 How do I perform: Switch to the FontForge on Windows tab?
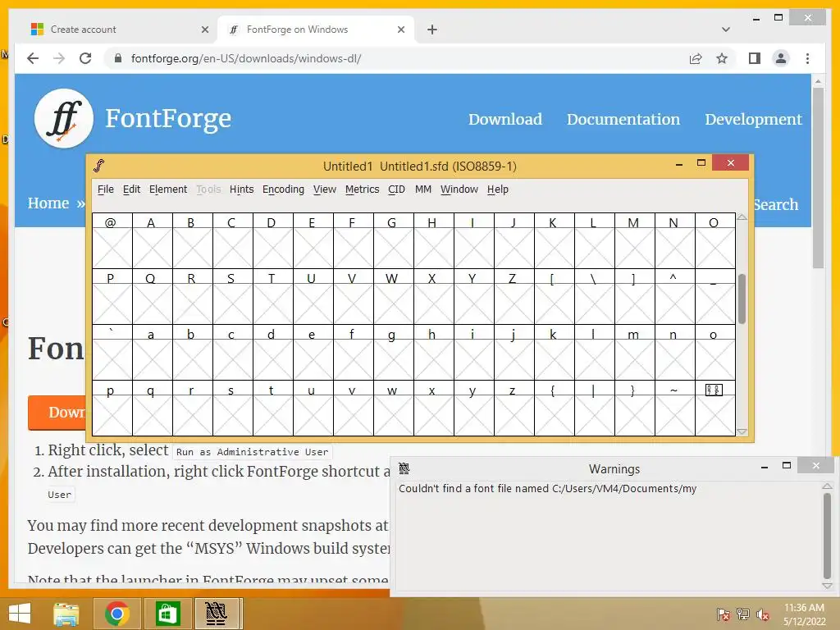[316, 30]
